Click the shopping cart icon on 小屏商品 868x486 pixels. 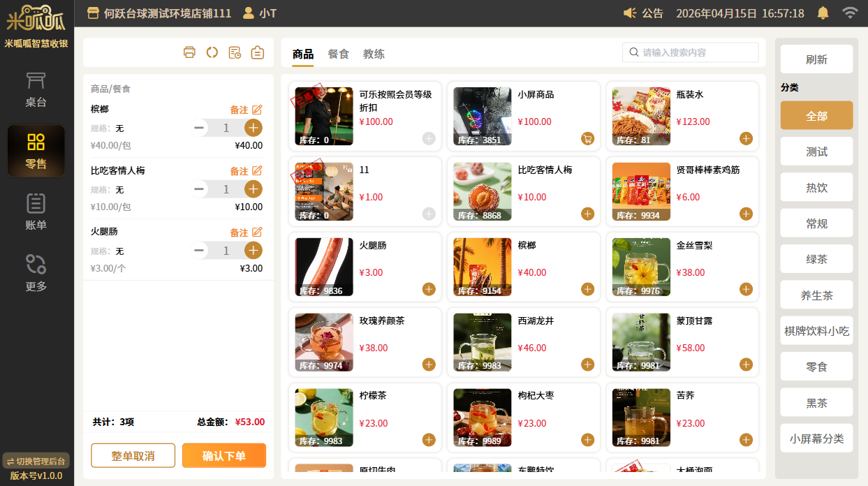pyautogui.click(x=587, y=138)
